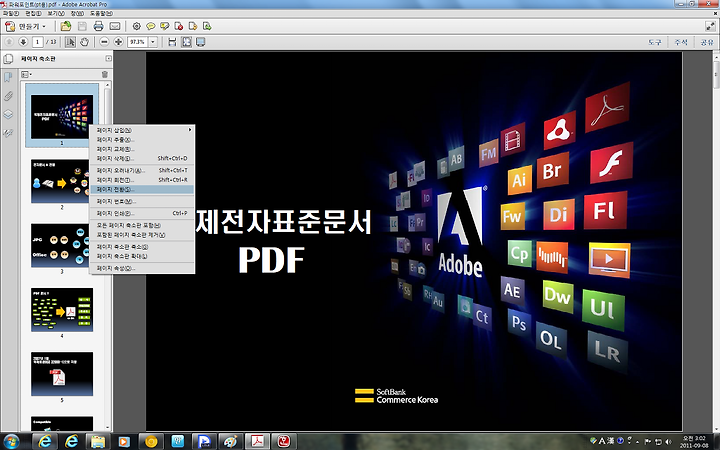720x450 pixels.
Task: Select page 1 thumbnail
Action: click(62, 117)
